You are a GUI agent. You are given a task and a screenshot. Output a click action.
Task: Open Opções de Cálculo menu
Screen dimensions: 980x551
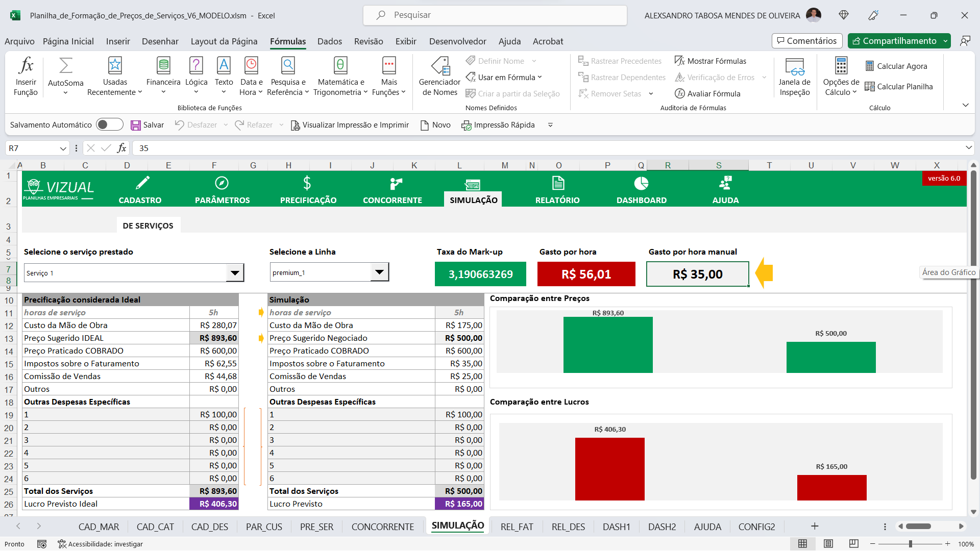[x=841, y=76]
